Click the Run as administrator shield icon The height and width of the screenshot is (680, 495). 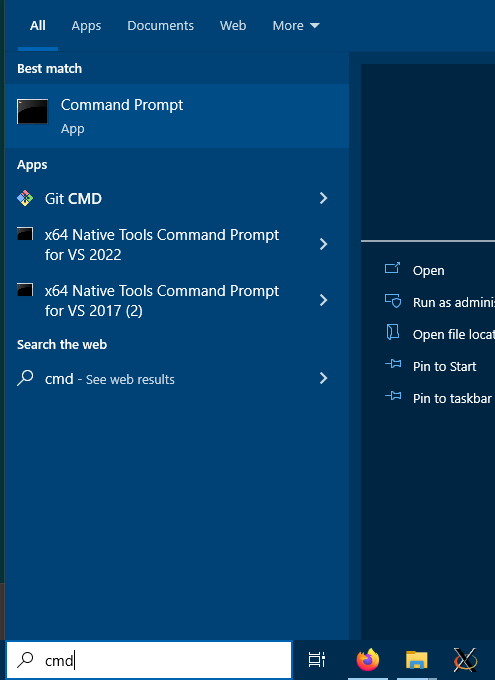point(393,301)
